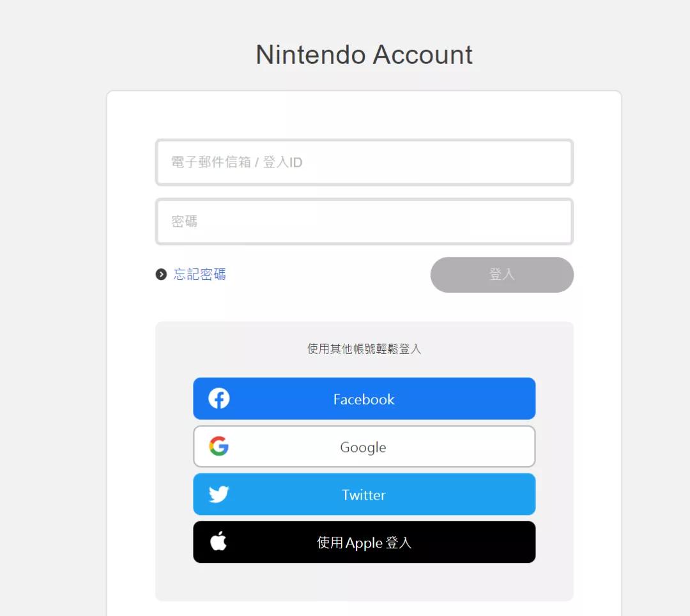The image size is (690, 616).
Task: Click the page background outside the white card
Action: pyautogui.click(x=53, y=308)
